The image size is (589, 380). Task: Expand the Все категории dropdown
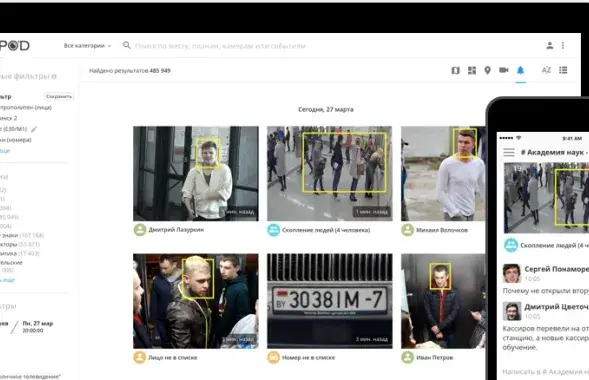(x=87, y=45)
